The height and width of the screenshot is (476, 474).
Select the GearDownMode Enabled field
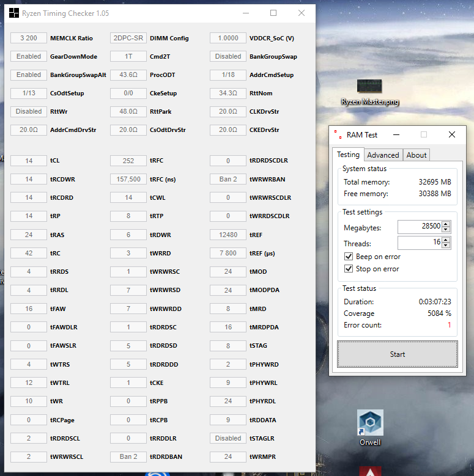(x=29, y=56)
